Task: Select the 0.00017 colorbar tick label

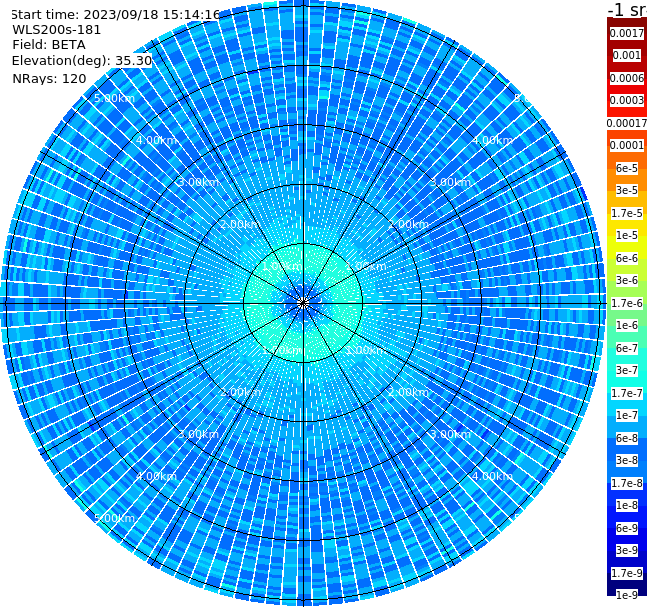Action: 627,123
